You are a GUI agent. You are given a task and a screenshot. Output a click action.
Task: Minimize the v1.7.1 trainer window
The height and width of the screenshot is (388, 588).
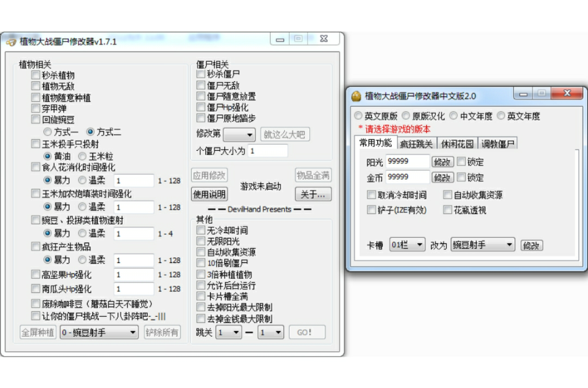click(280, 39)
